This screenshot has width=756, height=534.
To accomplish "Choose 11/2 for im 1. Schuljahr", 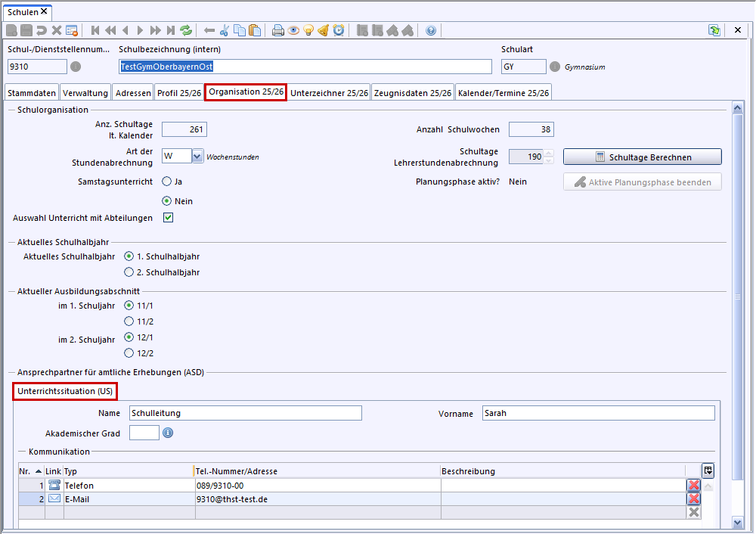I will pos(129,321).
